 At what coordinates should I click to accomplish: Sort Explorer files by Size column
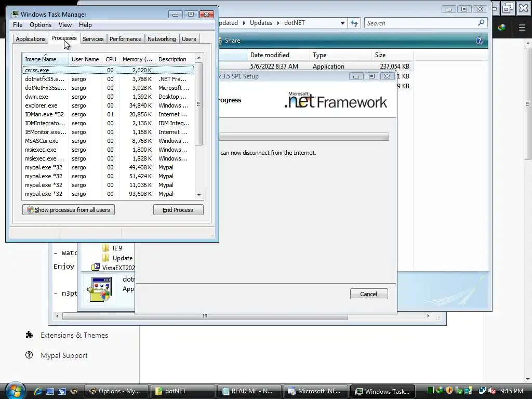(392, 55)
